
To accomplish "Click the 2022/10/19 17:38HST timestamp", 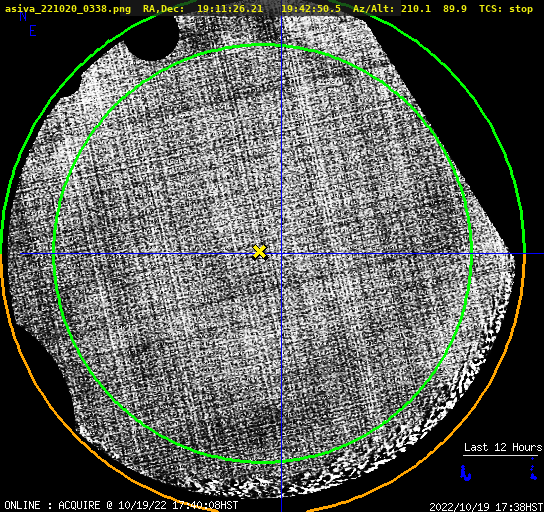I will coord(486,507).
